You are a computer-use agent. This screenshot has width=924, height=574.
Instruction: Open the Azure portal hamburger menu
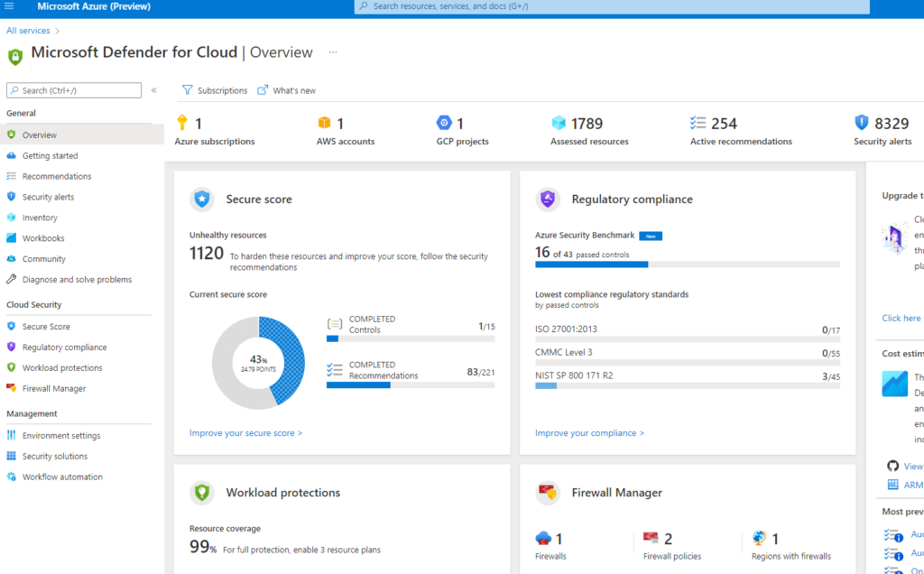(10, 6)
